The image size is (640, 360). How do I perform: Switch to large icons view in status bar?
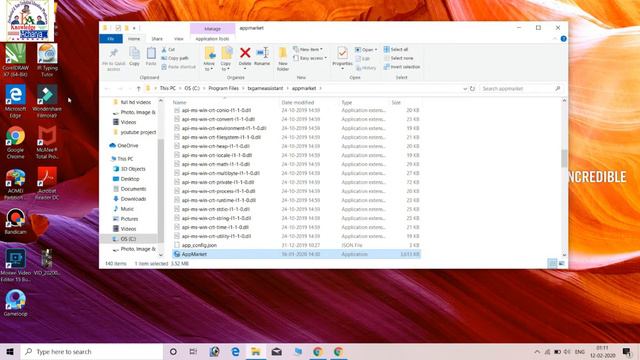[x=562, y=264]
